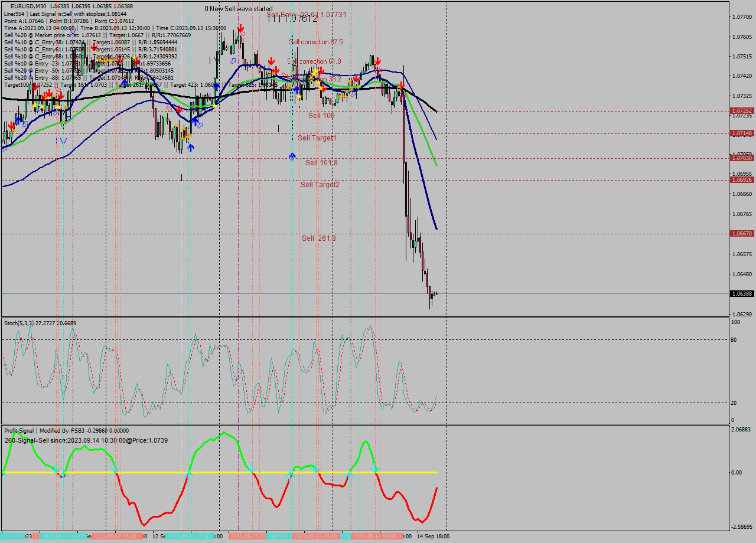Click the 'Sell %20 @ Market price' info line
756x543 pixels.
tap(97, 35)
